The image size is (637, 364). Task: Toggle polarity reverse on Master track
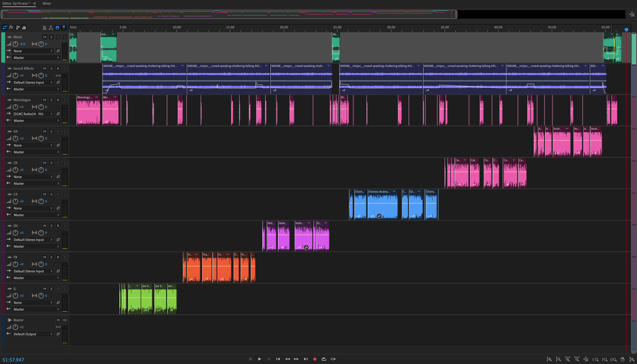[58, 334]
